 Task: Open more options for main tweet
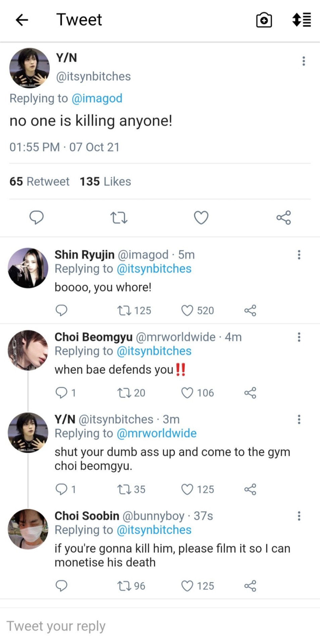[304, 61]
